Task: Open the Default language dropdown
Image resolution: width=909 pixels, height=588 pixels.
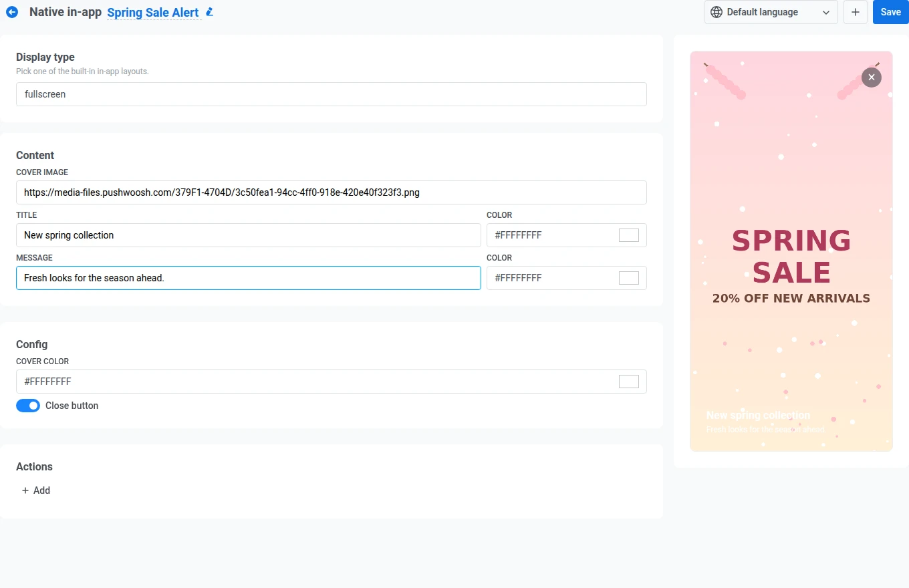Action: [771, 12]
